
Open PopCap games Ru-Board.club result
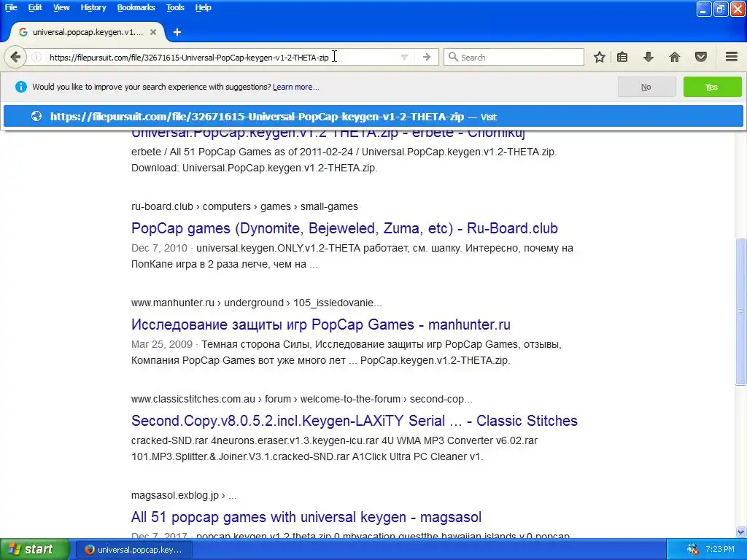click(x=344, y=228)
